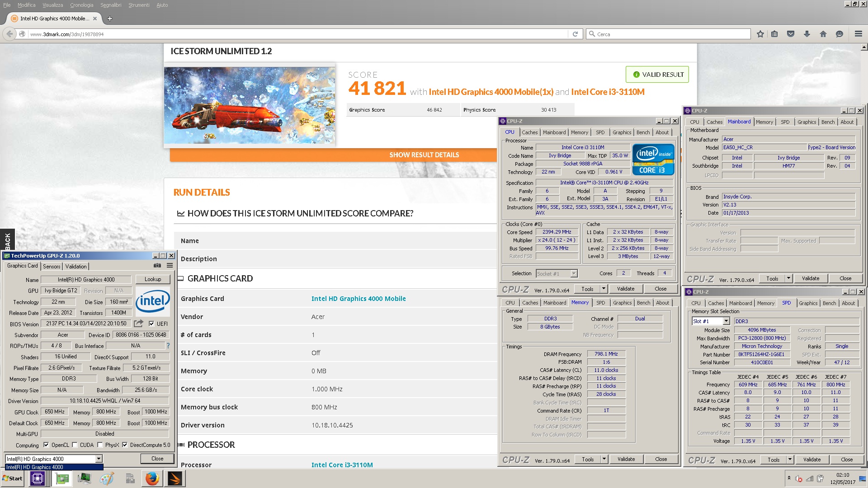
Task: Open the GPU-Z graphics adapter dropdown
Action: click(x=98, y=459)
